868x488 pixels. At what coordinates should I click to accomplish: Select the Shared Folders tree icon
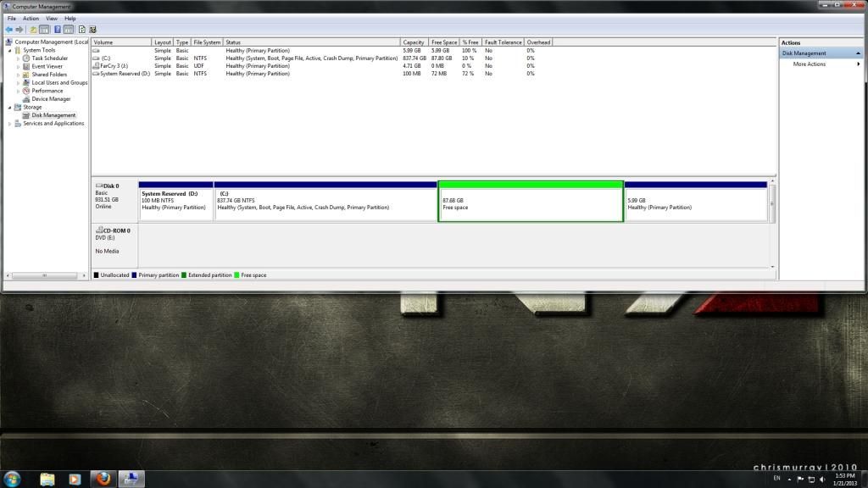(x=26, y=75)
